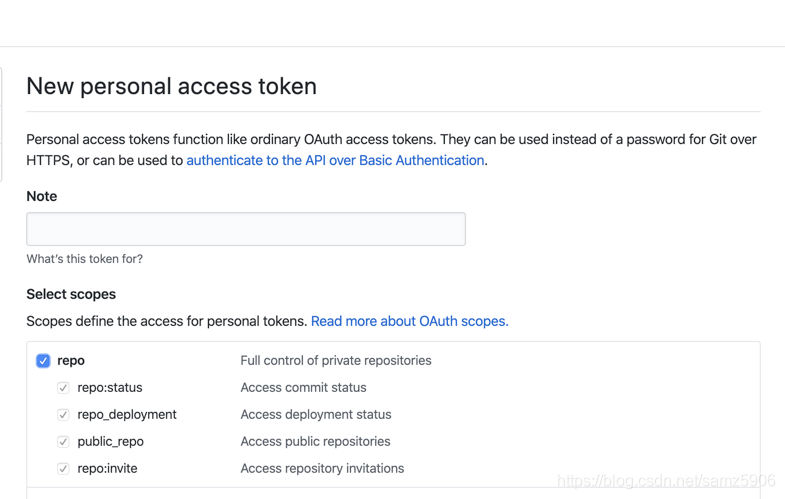Click the repo:invite scope label
The height and width of the screenshot is (499, 785).
click(x=107, y=469)
